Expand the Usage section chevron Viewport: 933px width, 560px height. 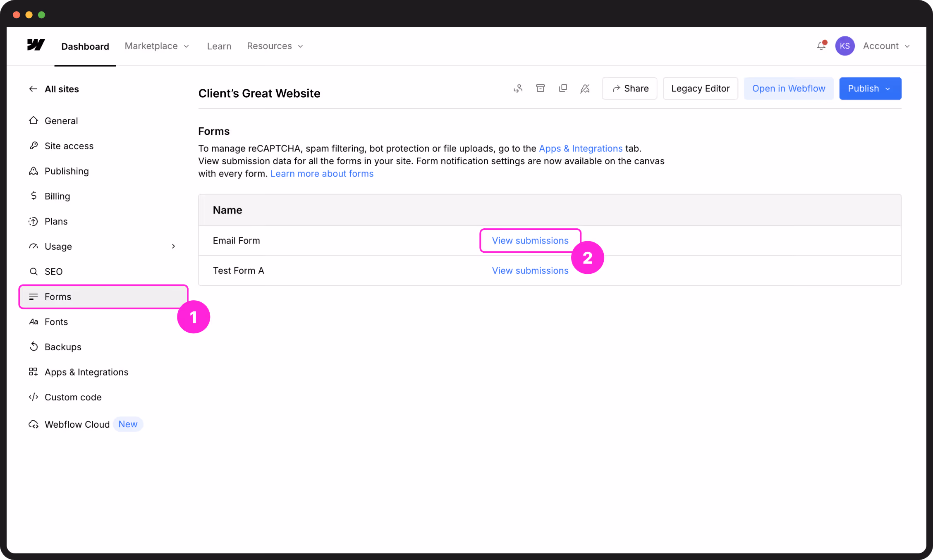pyautogui.click(x=174, y=246)
